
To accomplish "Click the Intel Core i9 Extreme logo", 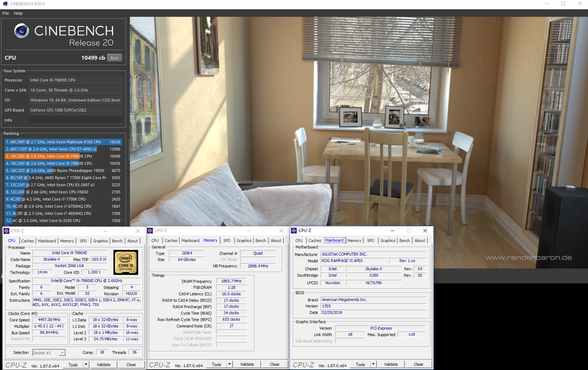I will (x=126, y=262).
